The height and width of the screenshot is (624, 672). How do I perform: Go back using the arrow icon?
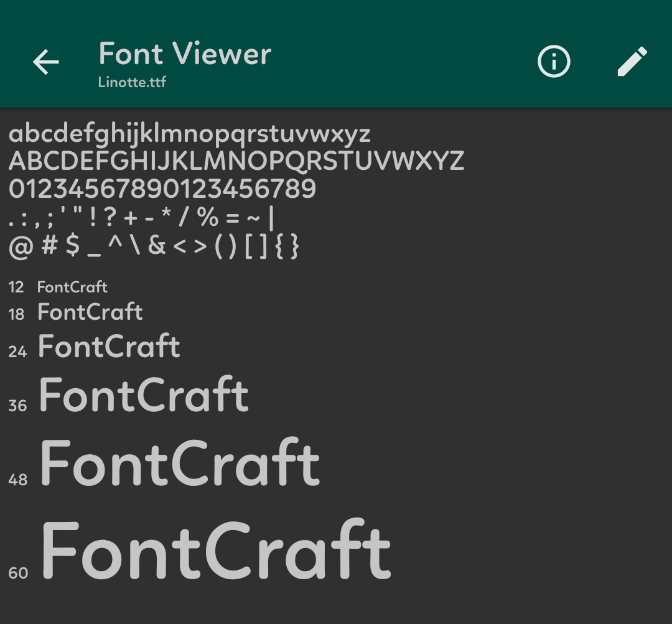pos(46,62)
